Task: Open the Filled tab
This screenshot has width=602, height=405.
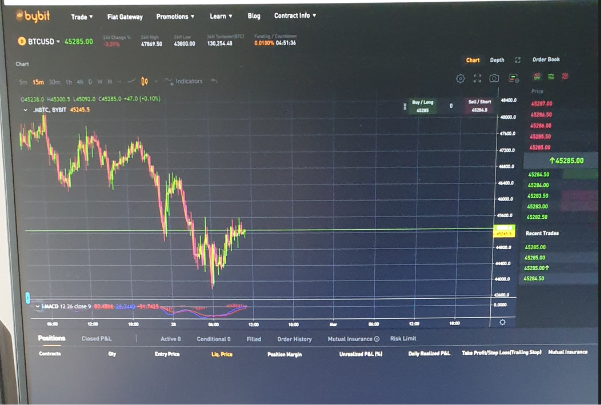Action: (254, 339)
